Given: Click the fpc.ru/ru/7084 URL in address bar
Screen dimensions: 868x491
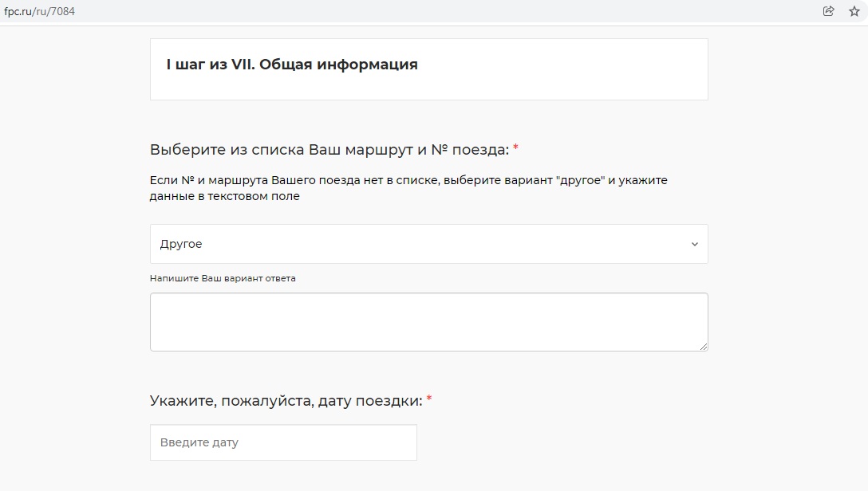Looking at the screenshot, I should pyautogui.click(x=39, y=11).
